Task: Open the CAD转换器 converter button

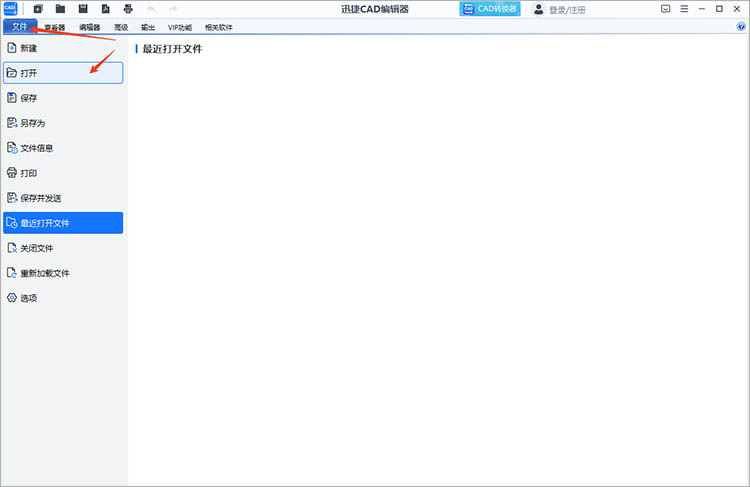Action: point(490,9)
